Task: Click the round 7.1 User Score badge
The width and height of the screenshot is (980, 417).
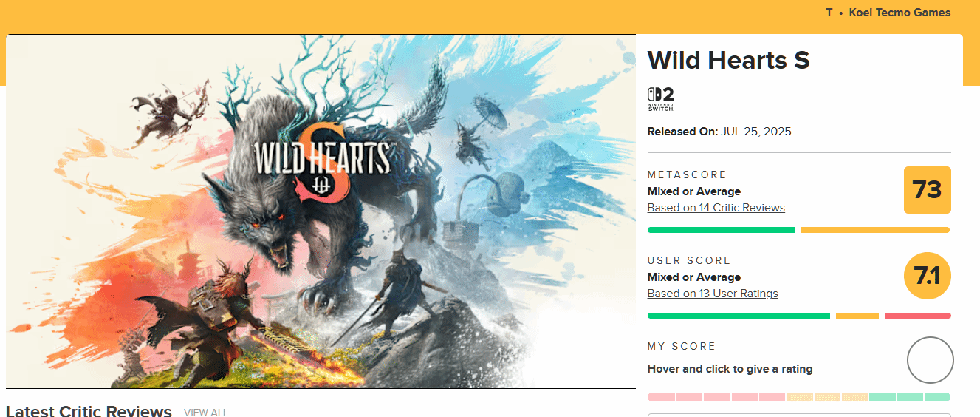Action: coord(927,277)
